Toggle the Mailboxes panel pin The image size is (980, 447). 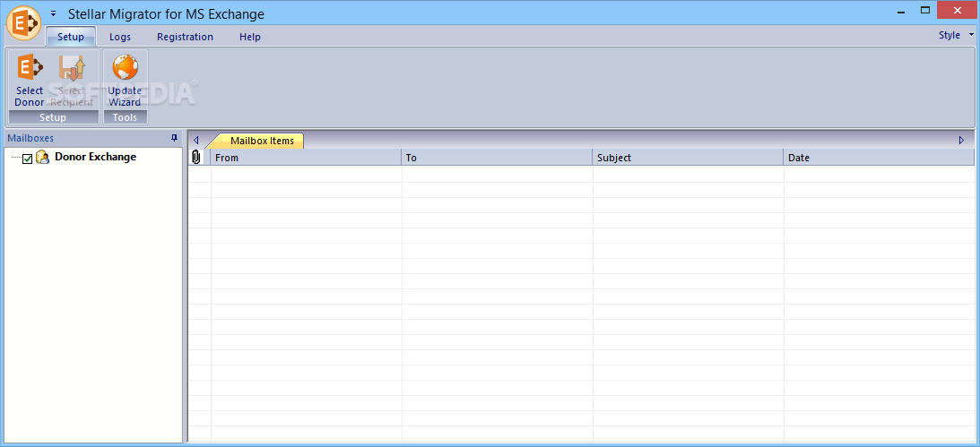point(174,138)
